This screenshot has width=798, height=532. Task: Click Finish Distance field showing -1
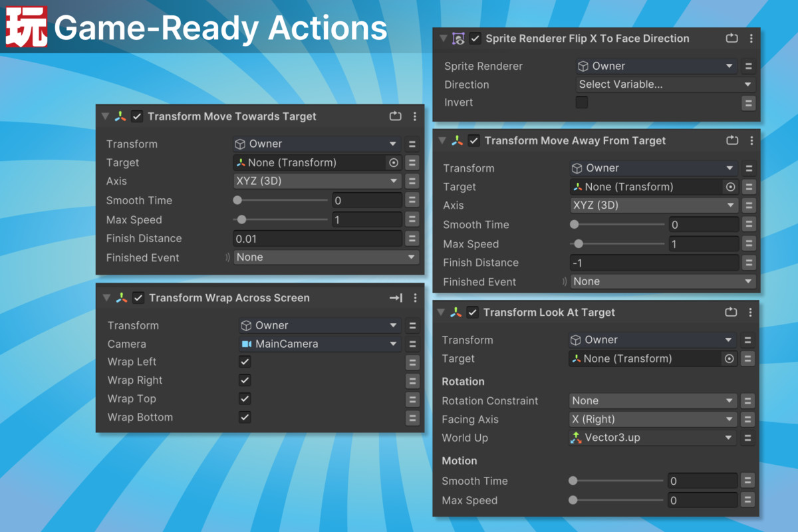tap(654, 263)
